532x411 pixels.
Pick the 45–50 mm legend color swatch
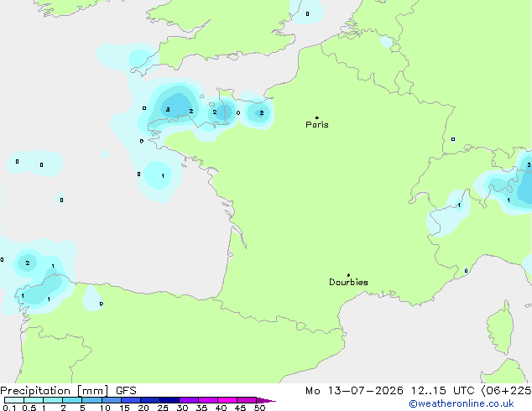[x=247, y=400]
